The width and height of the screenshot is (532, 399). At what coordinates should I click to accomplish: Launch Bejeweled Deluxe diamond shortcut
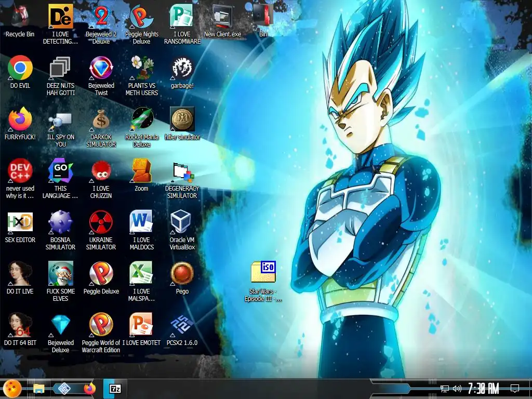60,333
